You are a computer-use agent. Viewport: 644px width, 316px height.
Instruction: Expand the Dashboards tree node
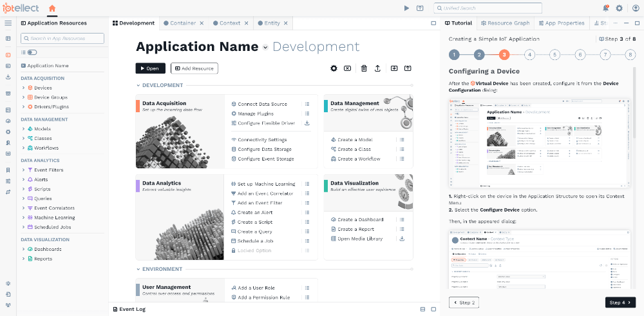coord(23,249)
